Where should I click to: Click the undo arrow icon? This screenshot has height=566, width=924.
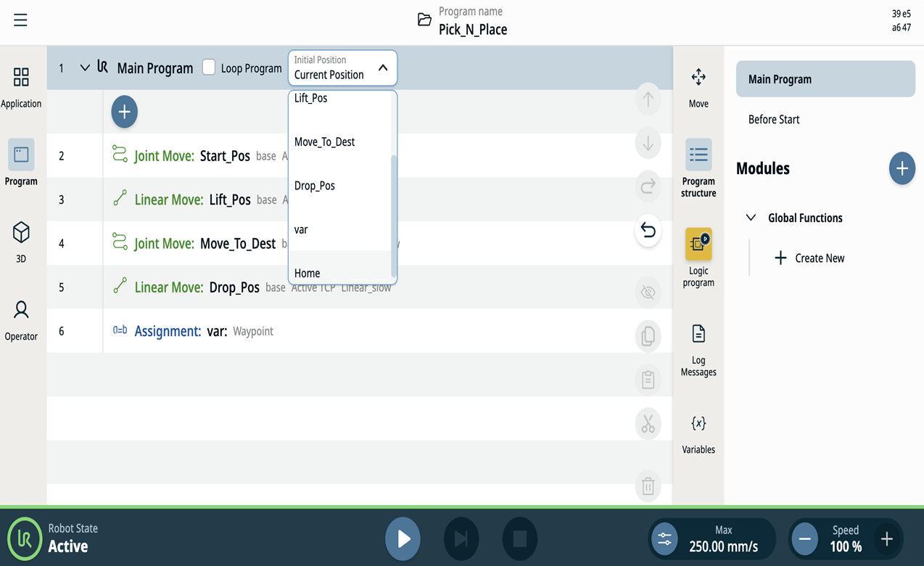coord(648,231)
